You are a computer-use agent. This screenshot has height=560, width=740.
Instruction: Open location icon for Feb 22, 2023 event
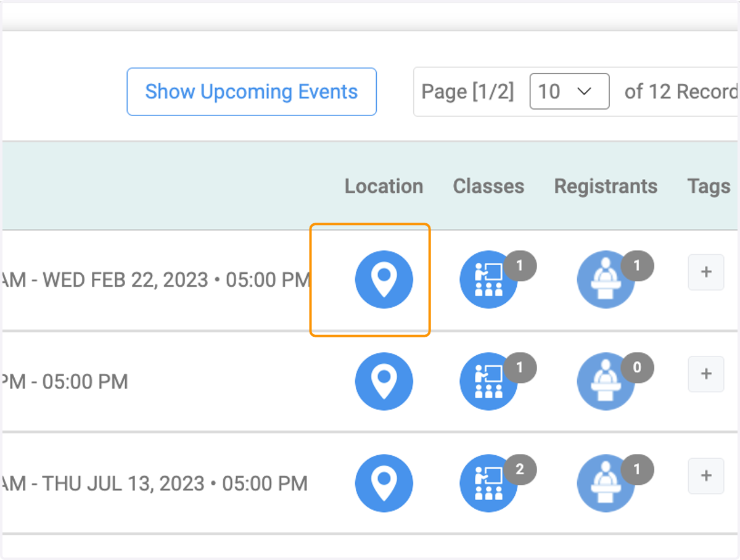[384, 279]
